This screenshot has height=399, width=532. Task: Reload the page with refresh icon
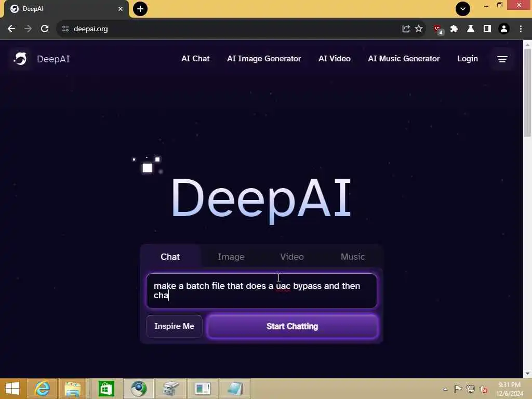[x=45, y=29]
